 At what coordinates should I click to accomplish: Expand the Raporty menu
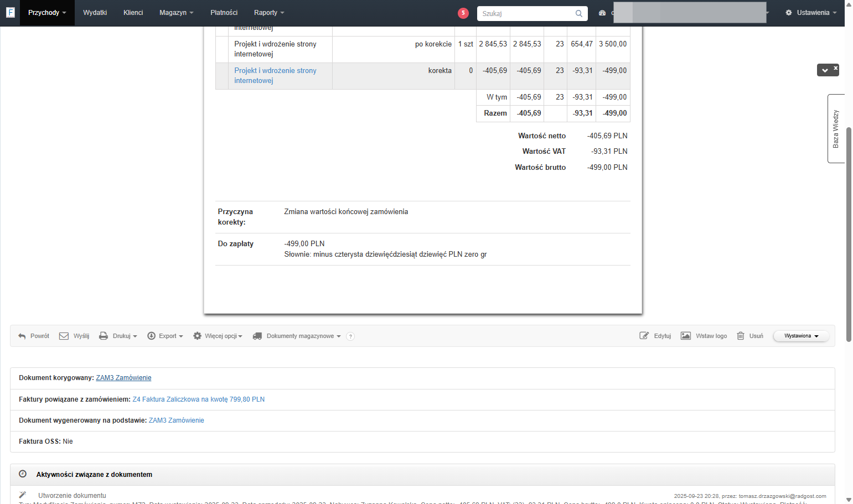269,13
